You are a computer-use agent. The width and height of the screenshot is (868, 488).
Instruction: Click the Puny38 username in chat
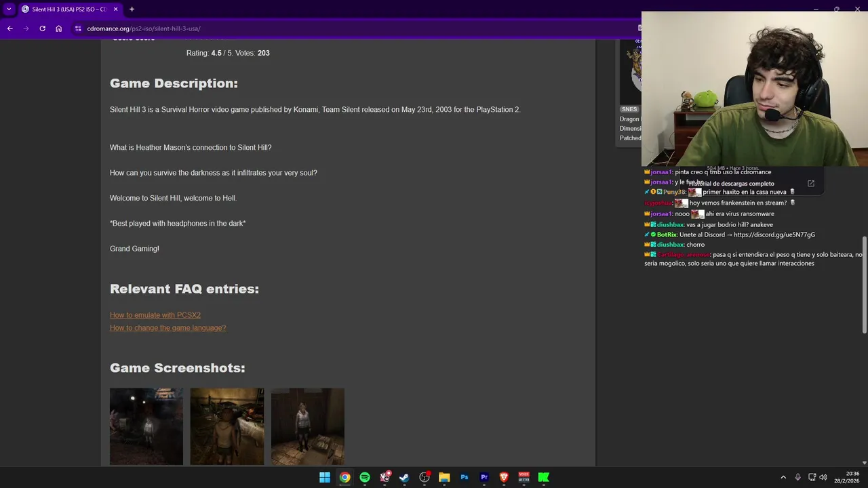pos(675,192)
